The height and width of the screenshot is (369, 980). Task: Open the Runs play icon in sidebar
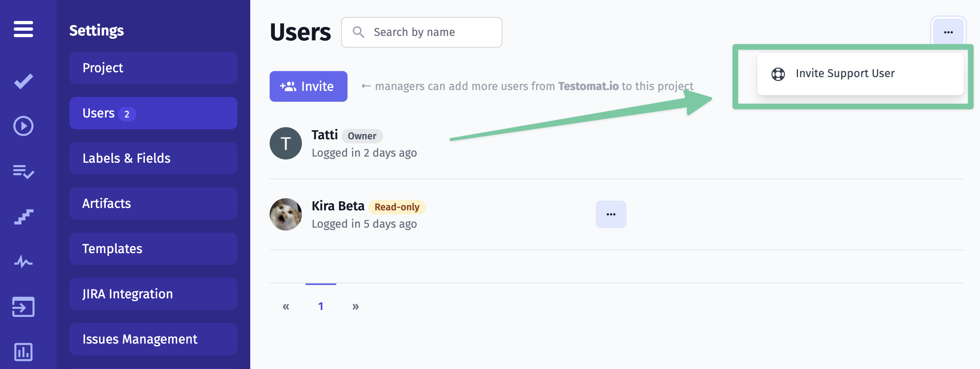pyautogui.click(x=23, y=126)
